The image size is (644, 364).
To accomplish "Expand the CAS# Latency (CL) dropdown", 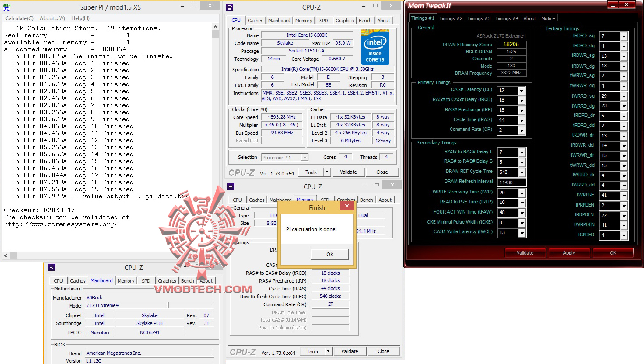I will pos(521,91).
